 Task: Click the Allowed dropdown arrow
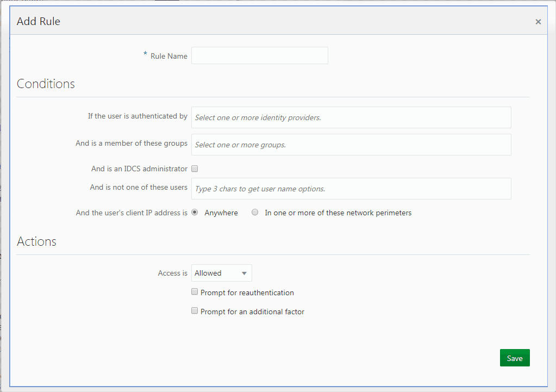click(x=244, y=272)
